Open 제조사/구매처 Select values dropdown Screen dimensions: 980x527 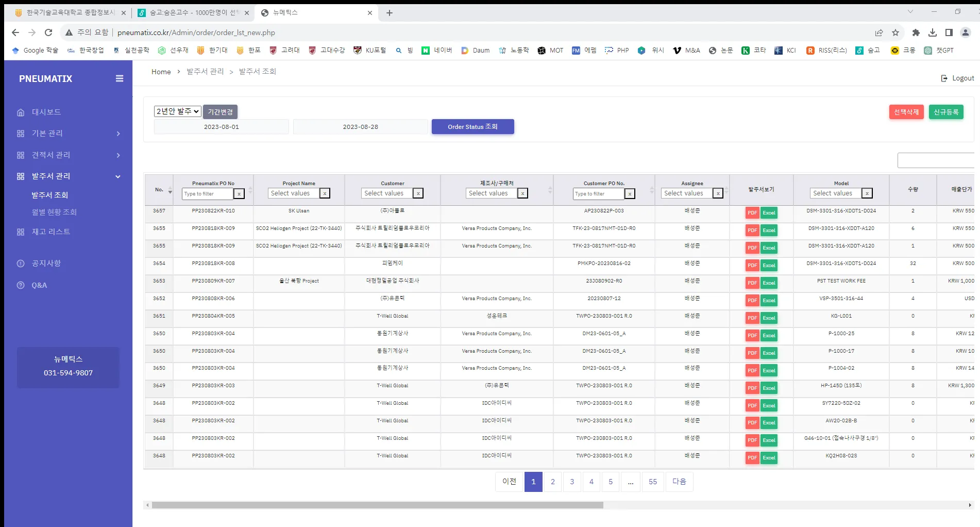coord(491,193)
